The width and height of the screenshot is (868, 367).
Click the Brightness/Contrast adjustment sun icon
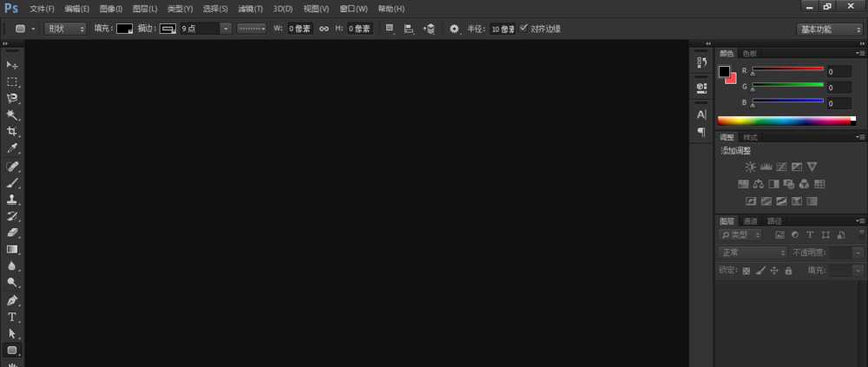(750, 167)
